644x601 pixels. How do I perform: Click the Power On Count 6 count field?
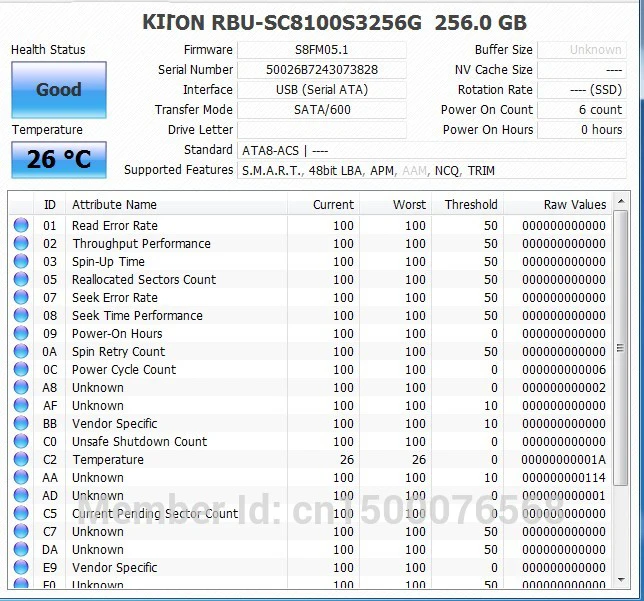click(x=582, y=110)
